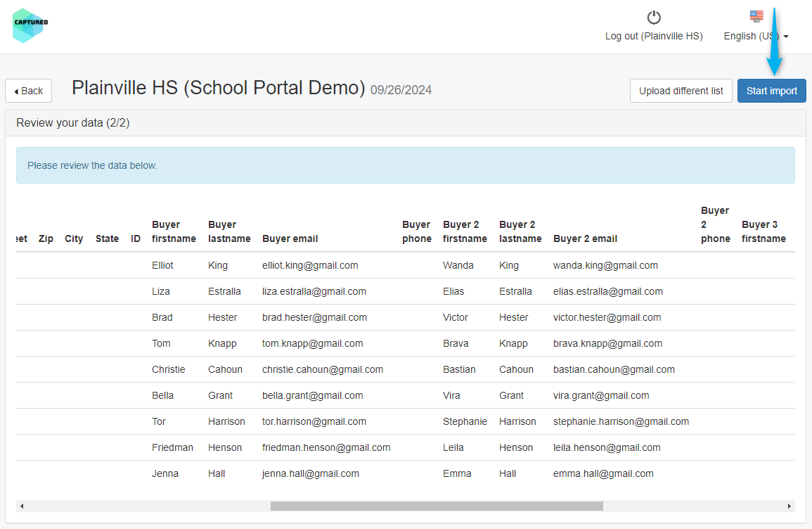
Task: Select tor.harrison@gmail.com cell
Action: (314, 421)
